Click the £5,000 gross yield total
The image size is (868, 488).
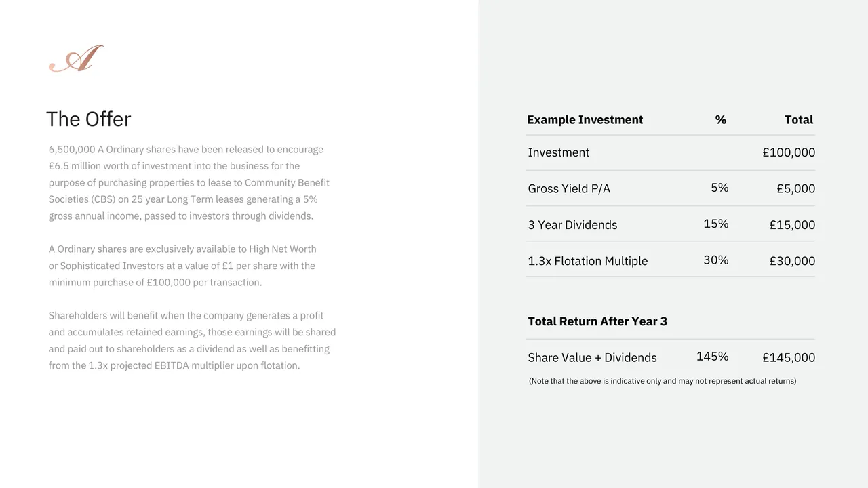pos(795,189)
